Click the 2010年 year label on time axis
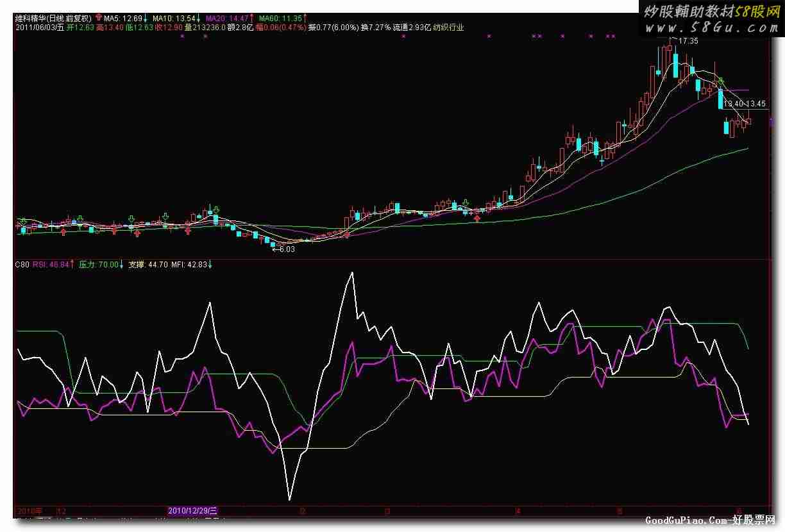The height and width of the screenshot is (532, 785). [30, 511]
